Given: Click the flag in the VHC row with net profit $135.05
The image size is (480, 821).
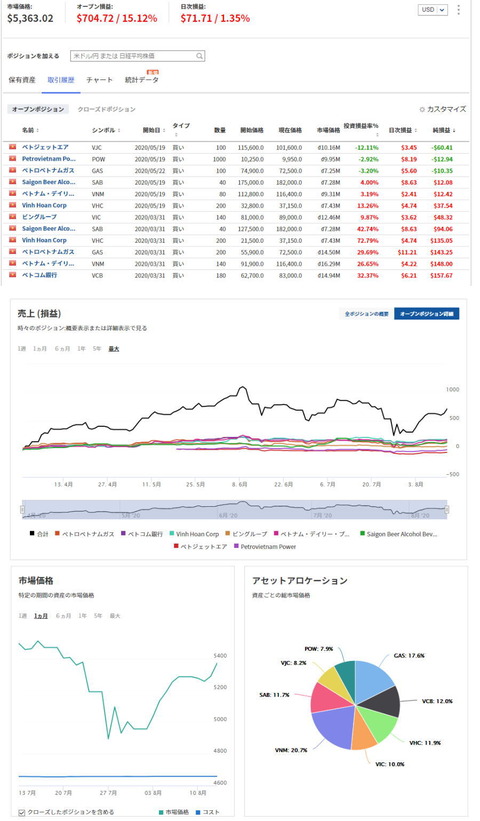Looking at the screenshot, I should [13, 240].
